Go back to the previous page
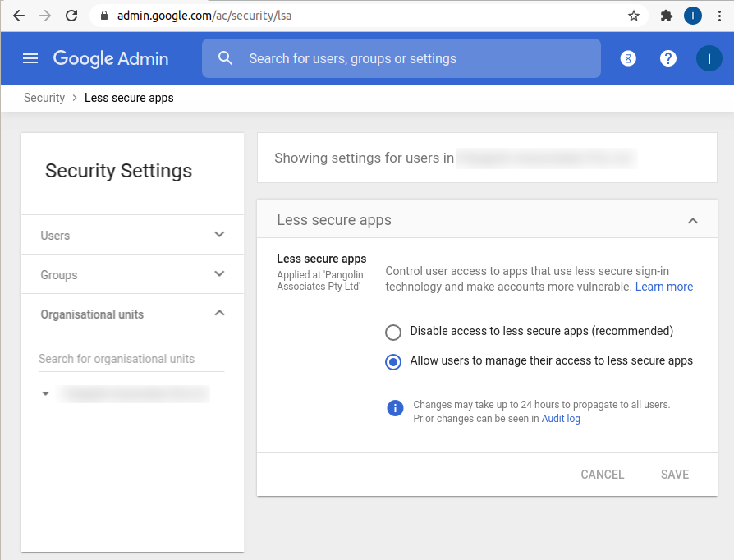734x560 pixels. click(x=19, y=16)
